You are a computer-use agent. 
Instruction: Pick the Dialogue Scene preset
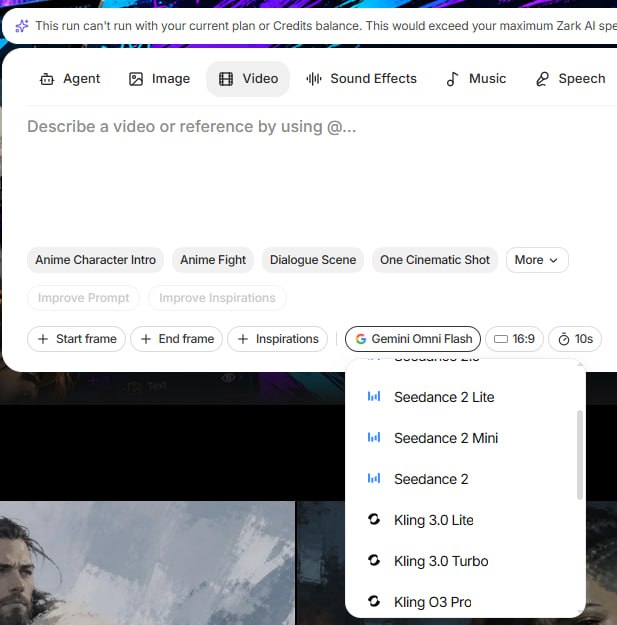click(x=313, y=260)
